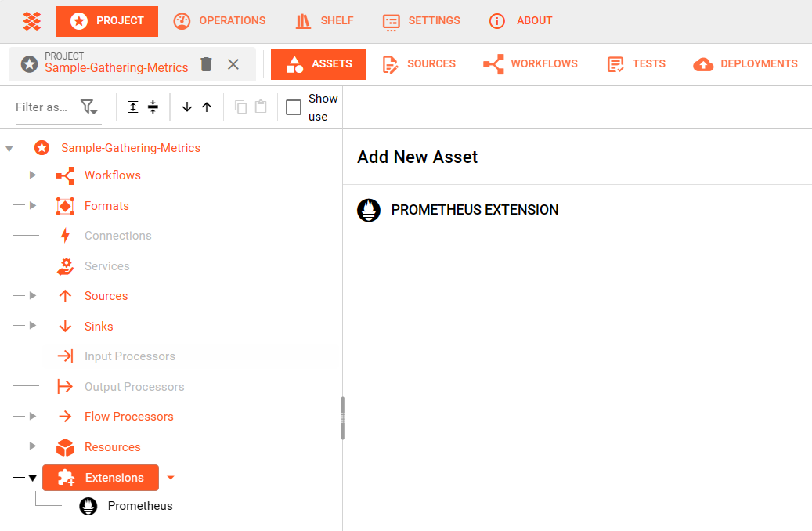Open the SHELF section

click(x=324, y=21)
